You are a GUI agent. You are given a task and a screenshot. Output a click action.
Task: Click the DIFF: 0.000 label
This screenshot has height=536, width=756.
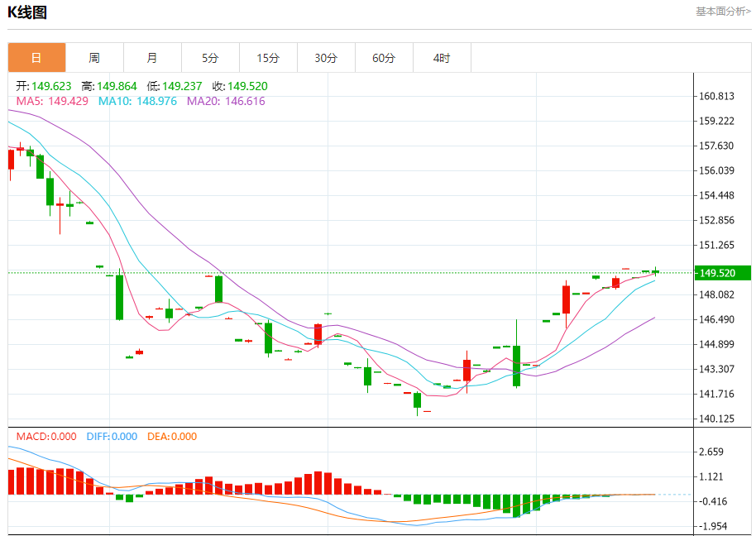click(x=112, y=437)
